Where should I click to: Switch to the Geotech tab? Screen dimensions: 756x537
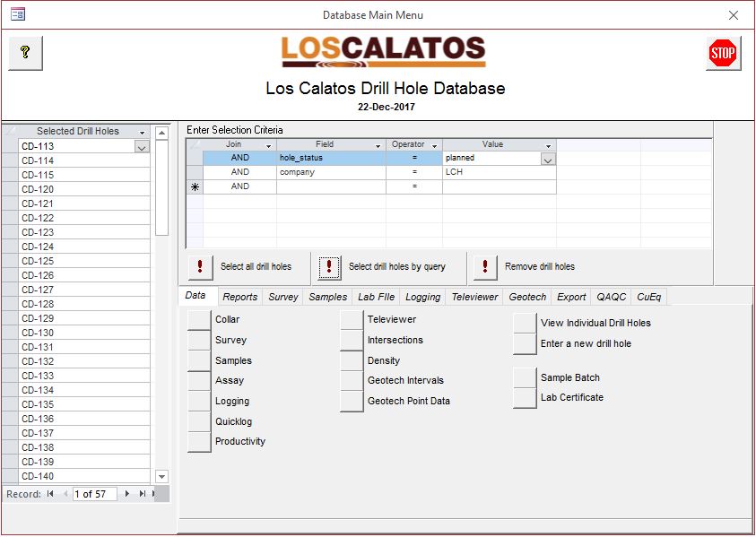(x=527, y=297)
